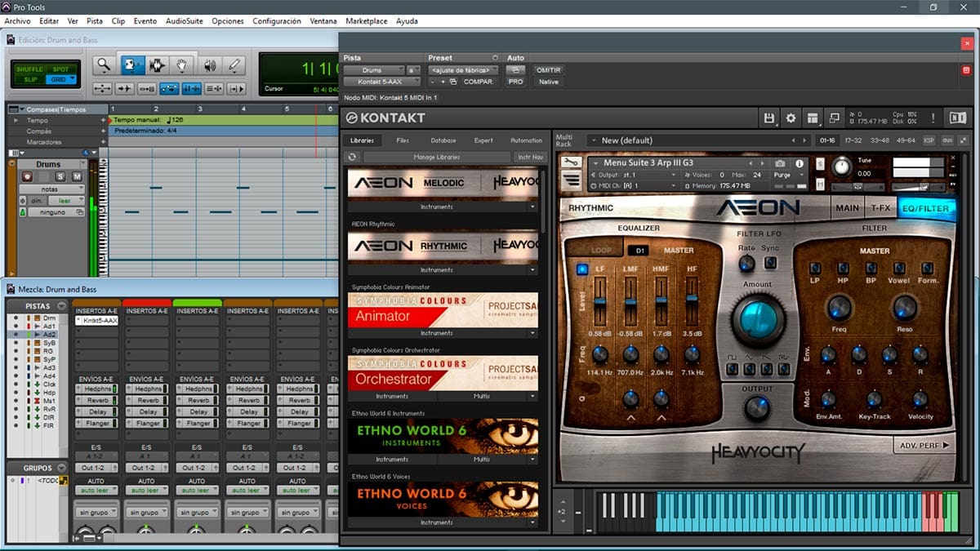
Task: Open the ajuste de fábrica preset dropdown
Action: 463,70
